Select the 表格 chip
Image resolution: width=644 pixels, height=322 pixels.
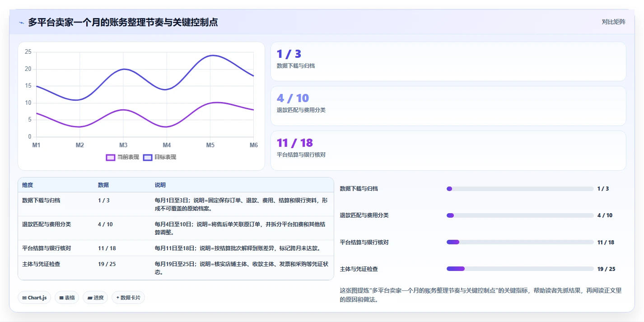pos(67,298)
